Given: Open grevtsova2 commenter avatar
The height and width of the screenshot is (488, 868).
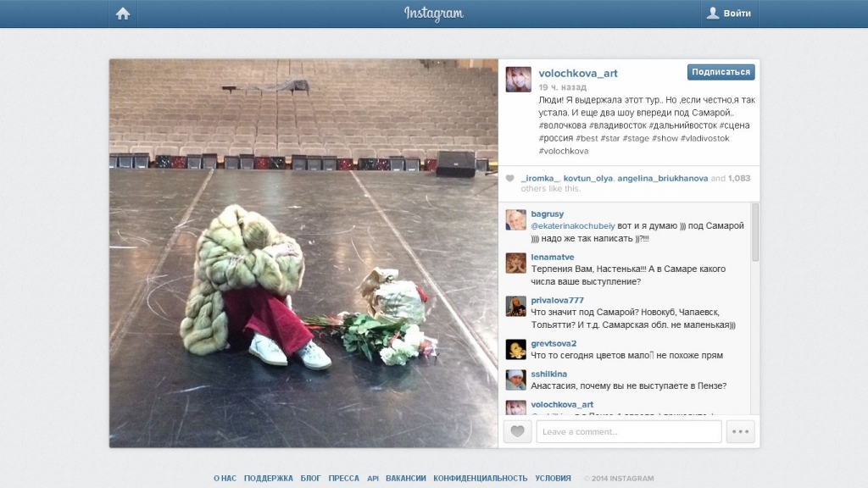Looking at the screenshot, I should click(516, 349).
